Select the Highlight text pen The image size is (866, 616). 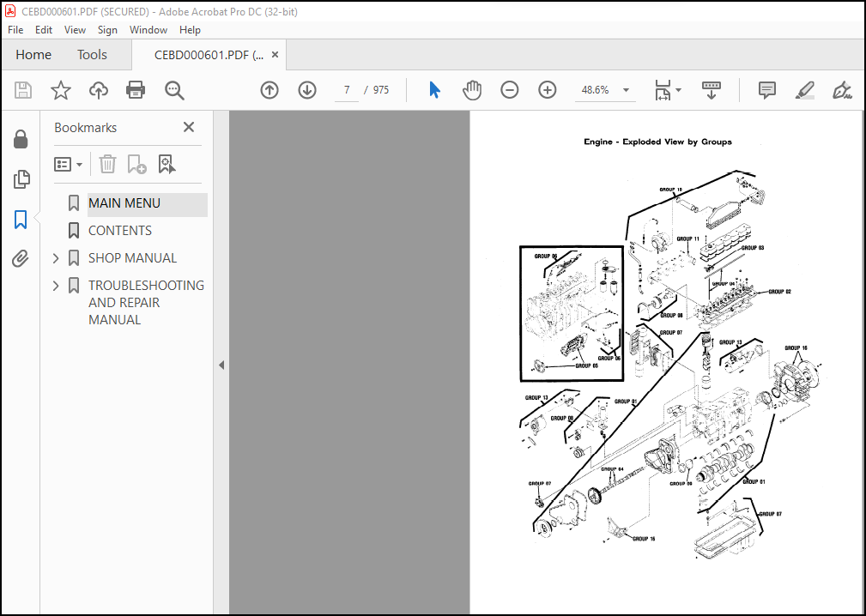805,90
